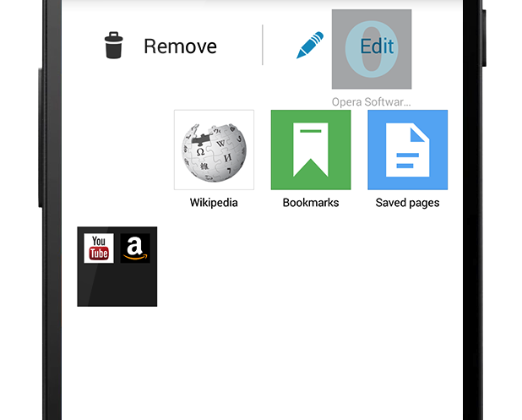This screenshot has width=522, height=420.
Task: Click the Bookmarks label text
Action: click(311, 203)
